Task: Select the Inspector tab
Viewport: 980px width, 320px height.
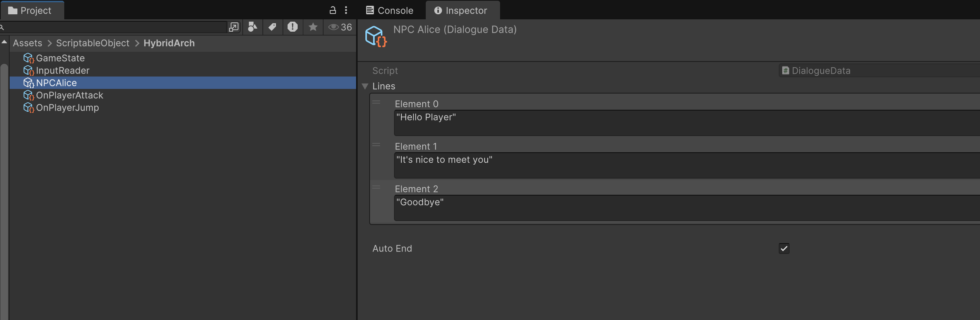Action: pos(461,10)
